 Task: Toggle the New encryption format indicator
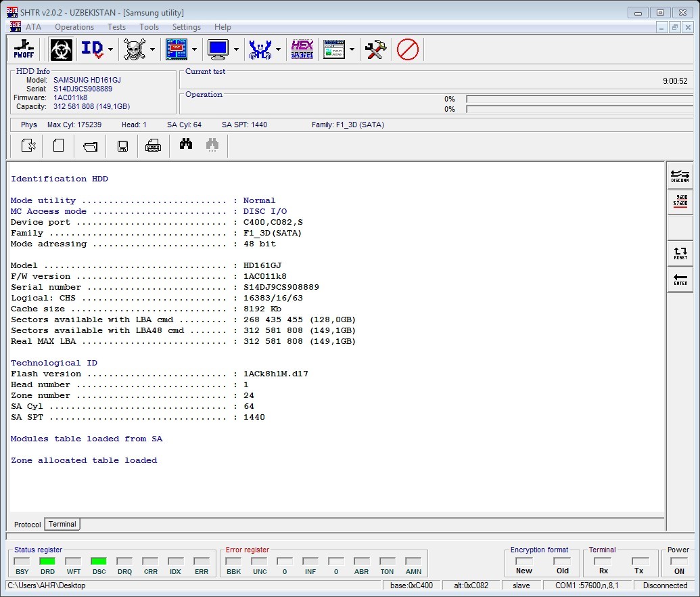tap(523, 562)
